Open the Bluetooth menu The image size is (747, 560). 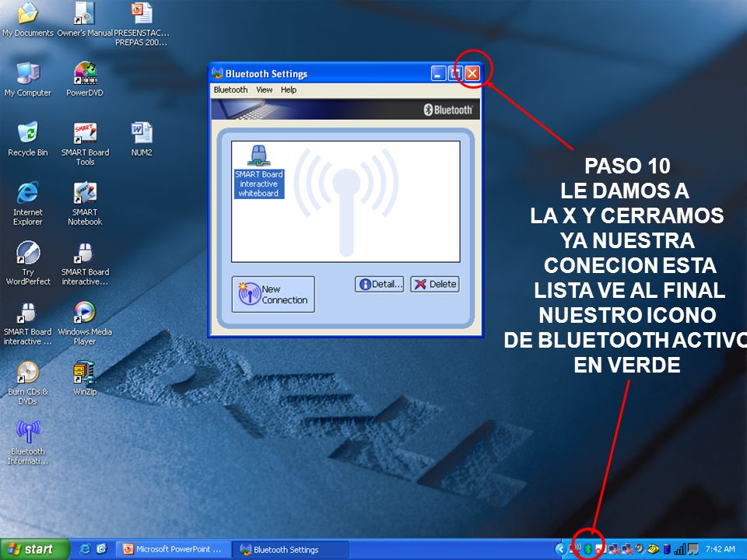tap(230, 89)
